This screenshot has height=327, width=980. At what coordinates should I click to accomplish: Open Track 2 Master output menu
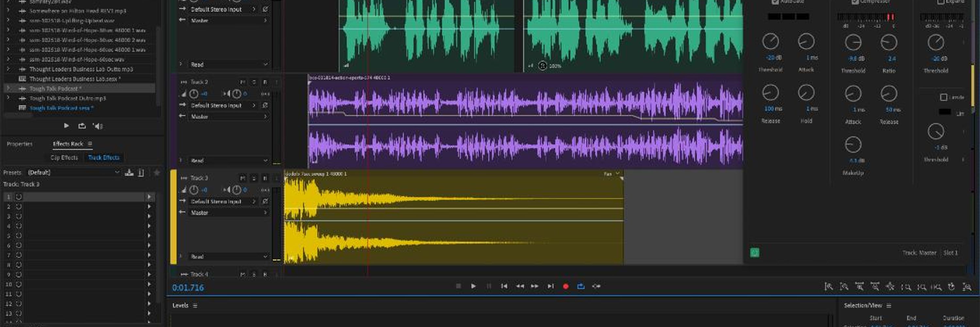click(x=229, y=116)
